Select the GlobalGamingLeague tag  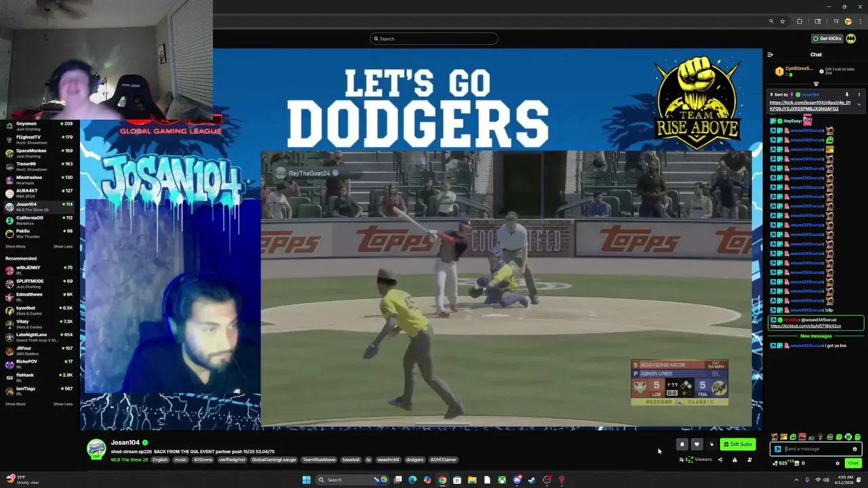point(274,460)
